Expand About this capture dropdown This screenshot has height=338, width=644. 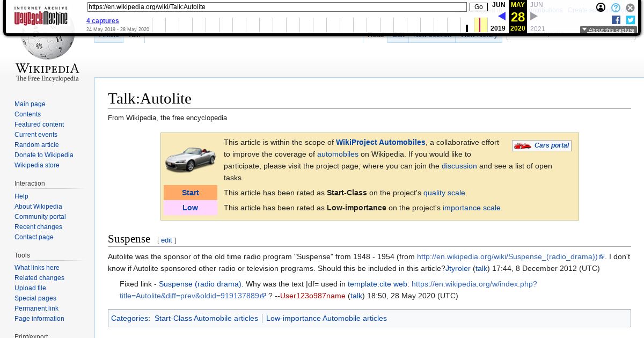(x=608, y=30)
